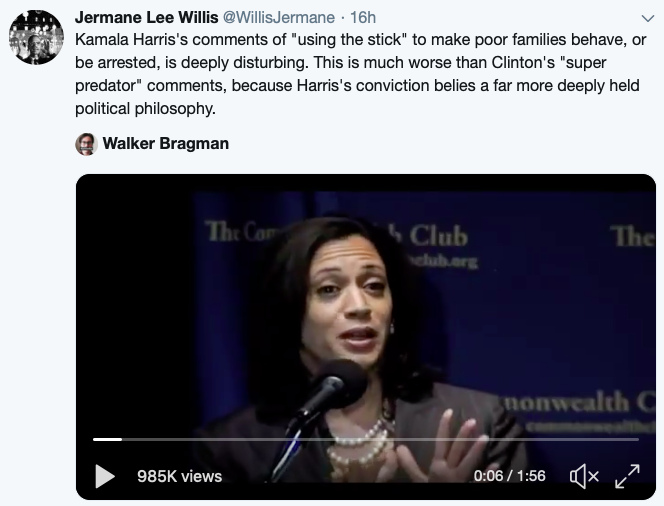Play the embedded video
This screenshot has width=664, height=506.
click(x=105, y=476)
